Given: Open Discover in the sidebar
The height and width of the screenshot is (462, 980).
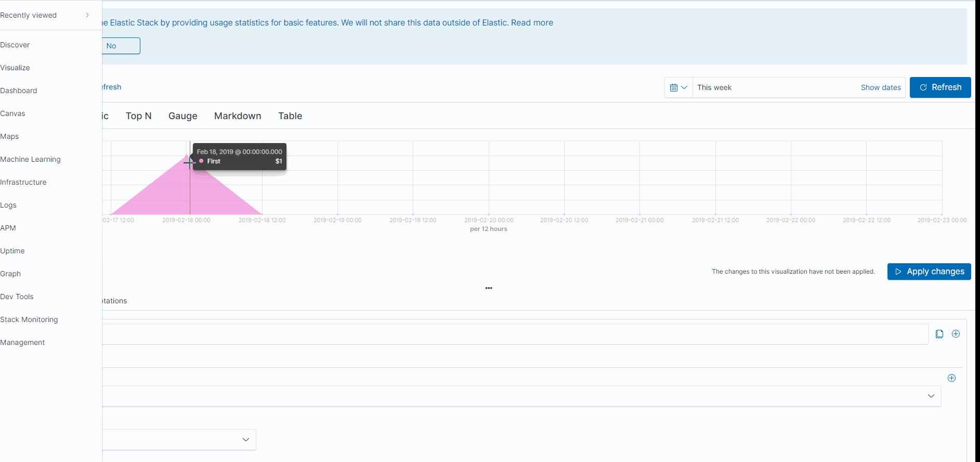Looking at the screenshot, I should (x=15, y=45).
